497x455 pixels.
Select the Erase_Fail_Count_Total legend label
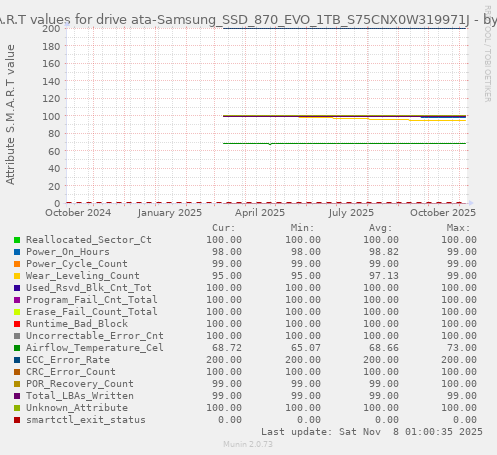pos(92,312)
